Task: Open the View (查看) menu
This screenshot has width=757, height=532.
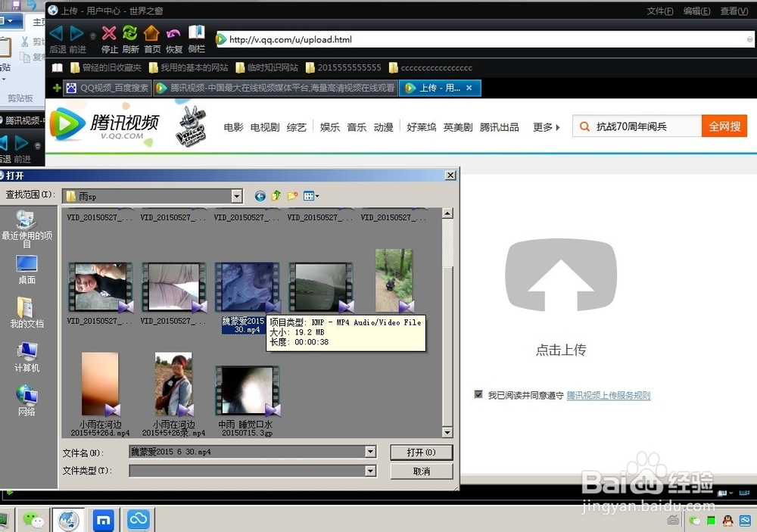Action: point(734,11)
